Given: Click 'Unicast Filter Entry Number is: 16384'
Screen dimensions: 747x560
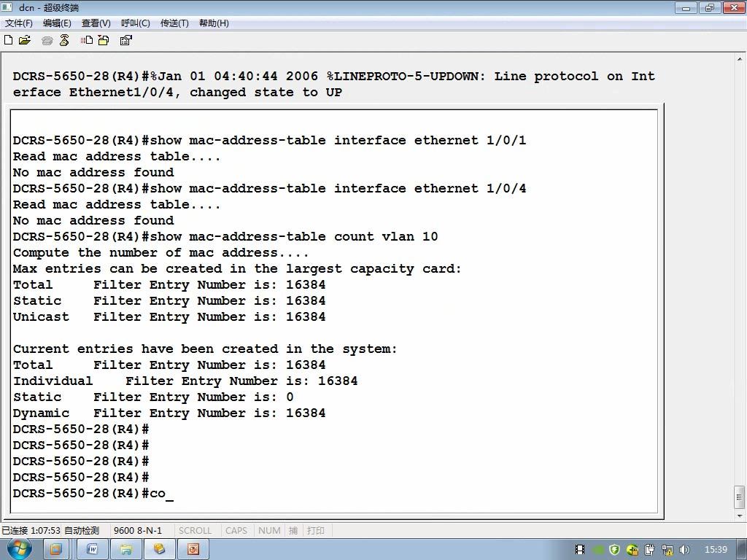Looking at the screenshot, I should point(169,317).
